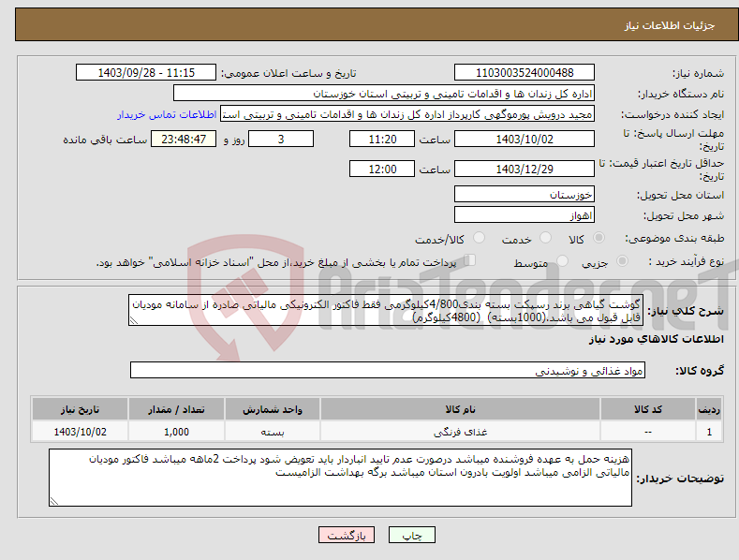Screen dimensions: 739x560
Task: Select the جزیی purchase type radio
Action: 622,260
